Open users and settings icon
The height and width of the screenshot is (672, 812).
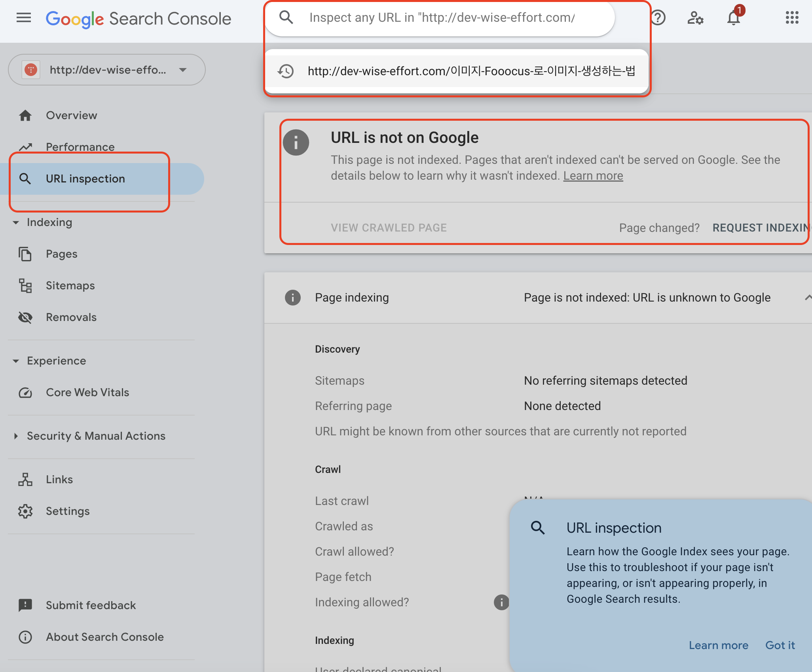(695, 18)
